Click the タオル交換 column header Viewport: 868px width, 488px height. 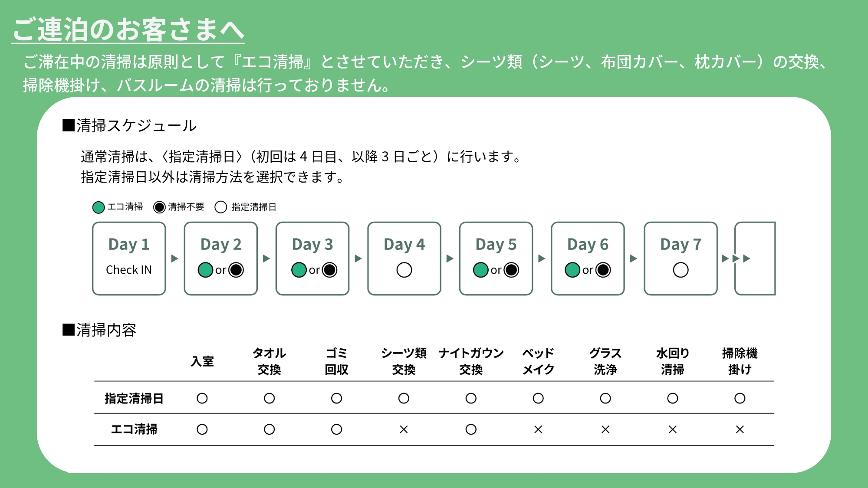pyautogui.click(x=269, y=361)
